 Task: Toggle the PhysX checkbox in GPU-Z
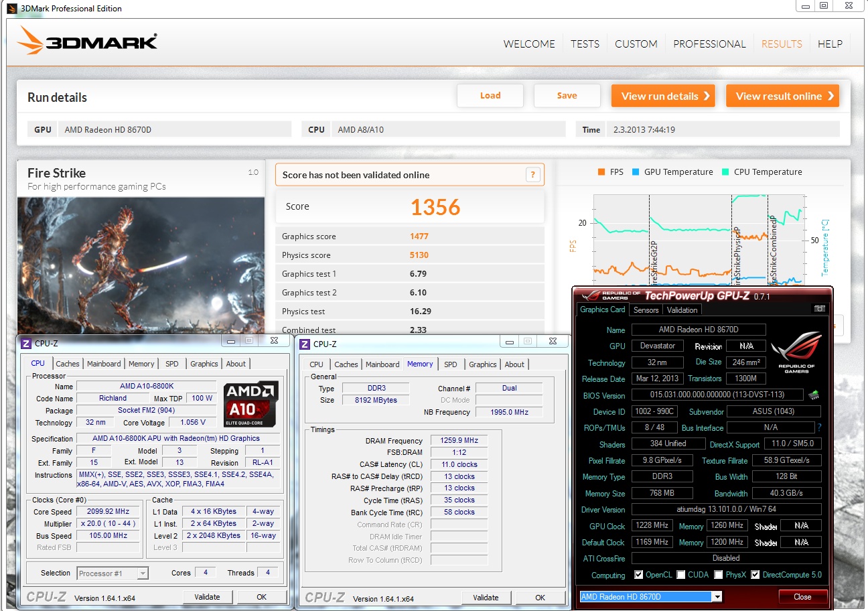(718, 575)
